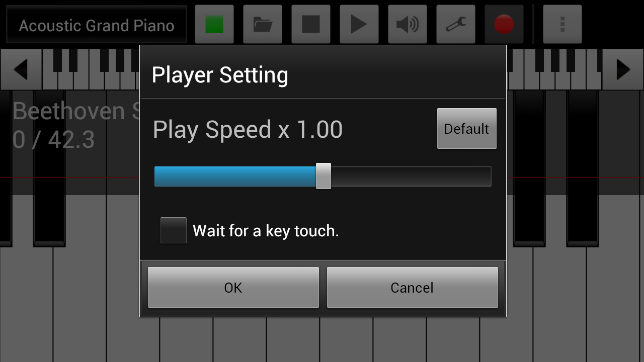The height and width of the screenshot is (362, 644).
Task: Reset play speed with the Default button
Action: pyautogui.click(x=467, y=129)
